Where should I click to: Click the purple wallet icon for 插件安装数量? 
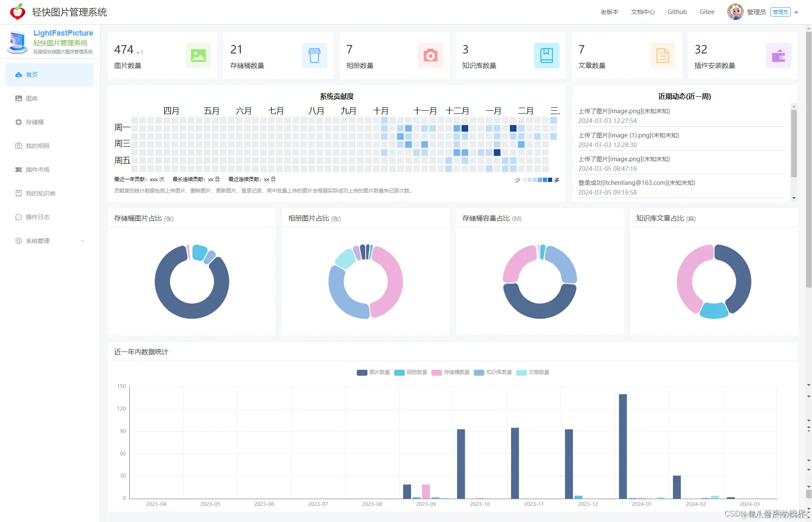point(779,56)
